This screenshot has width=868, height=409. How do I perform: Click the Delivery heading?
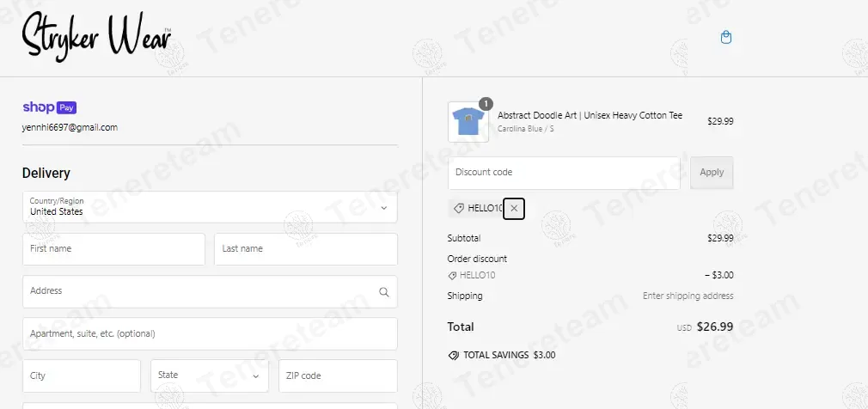coord(46,174)
